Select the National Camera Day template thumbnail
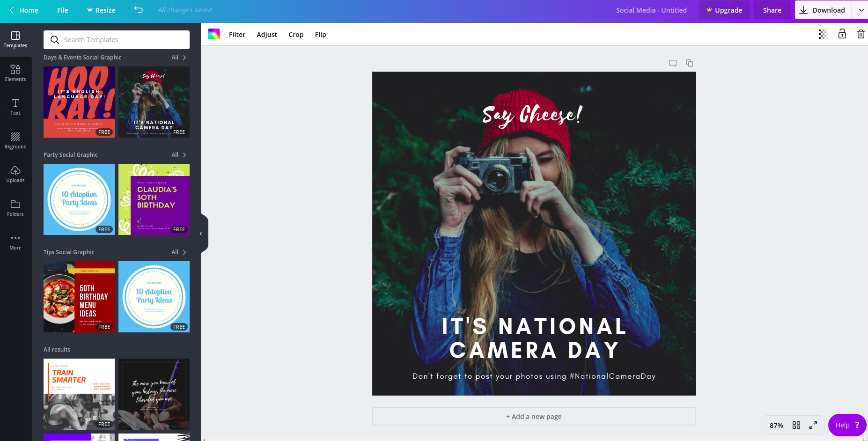This screenshot has width=868, height=441. click(154, 102)
